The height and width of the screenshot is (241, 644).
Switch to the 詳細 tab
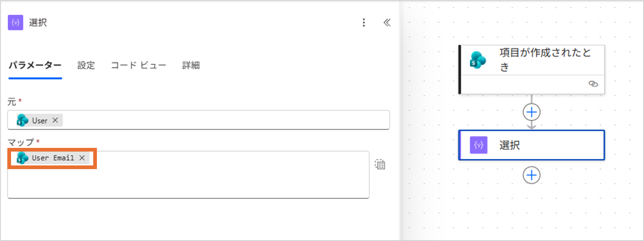(191, 65)
